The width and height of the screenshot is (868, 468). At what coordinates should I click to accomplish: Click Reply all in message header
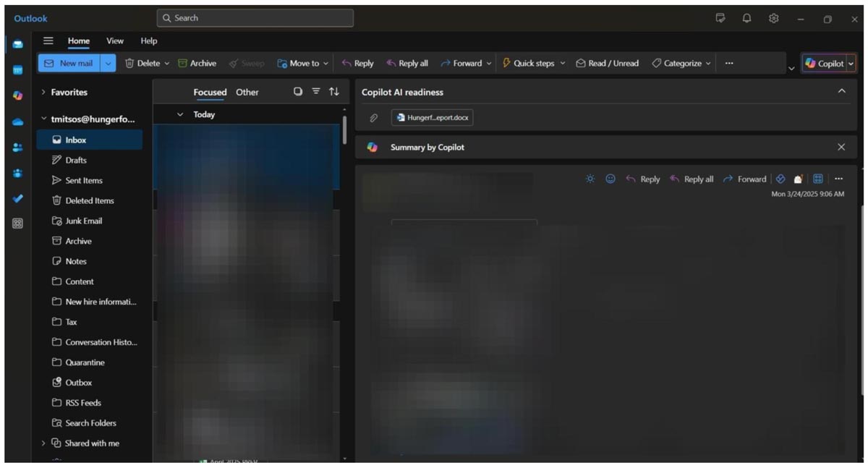pyautogui.click(x=692, y=179)
